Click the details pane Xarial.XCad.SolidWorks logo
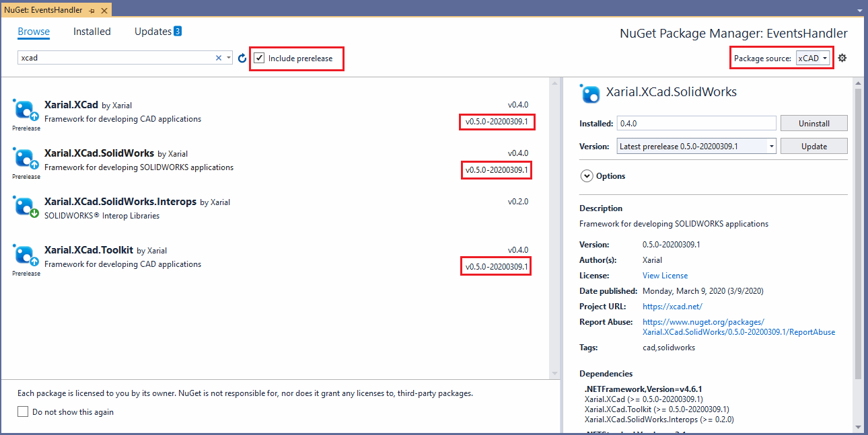This screenshot has width=868, height=435. pyautogui.click(x=590, y=93)
